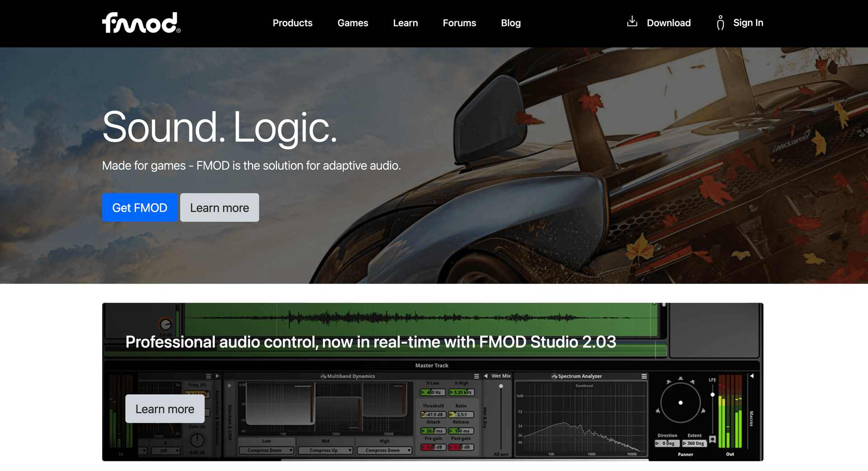Click the Get FMOD button
Screen dimensions: 868x471
click(139, 208)
